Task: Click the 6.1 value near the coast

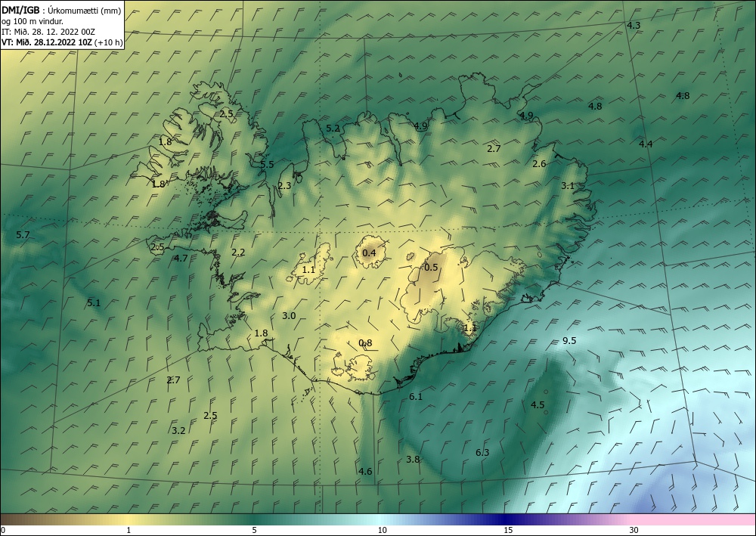Action: click(416, 397)
